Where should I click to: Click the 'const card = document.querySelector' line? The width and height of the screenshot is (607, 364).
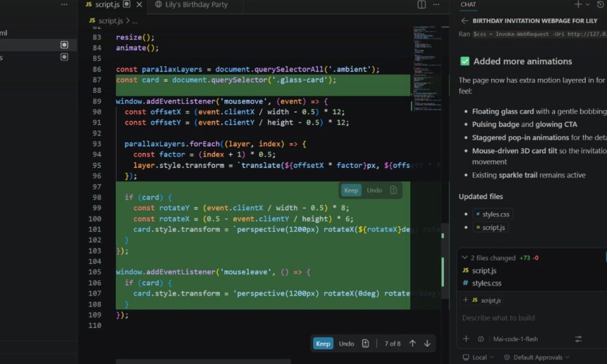(x=226, y=80)
